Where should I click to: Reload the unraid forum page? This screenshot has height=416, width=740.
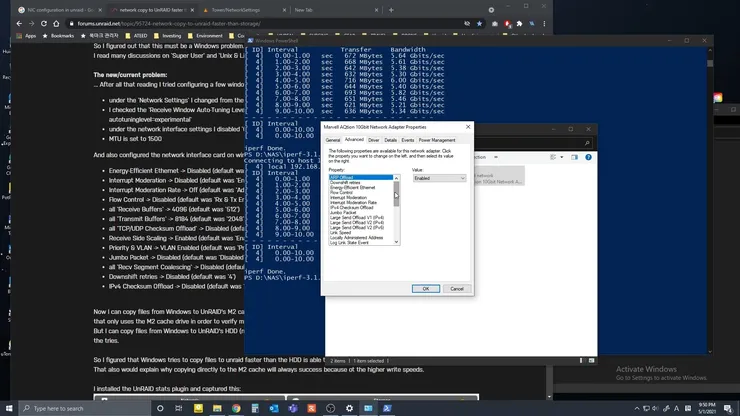click(x=43, y=24)
